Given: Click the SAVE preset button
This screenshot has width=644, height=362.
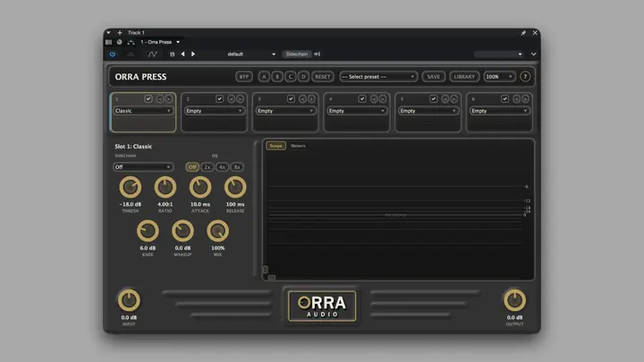Looking at the screenshot, I should coord(434,77).
